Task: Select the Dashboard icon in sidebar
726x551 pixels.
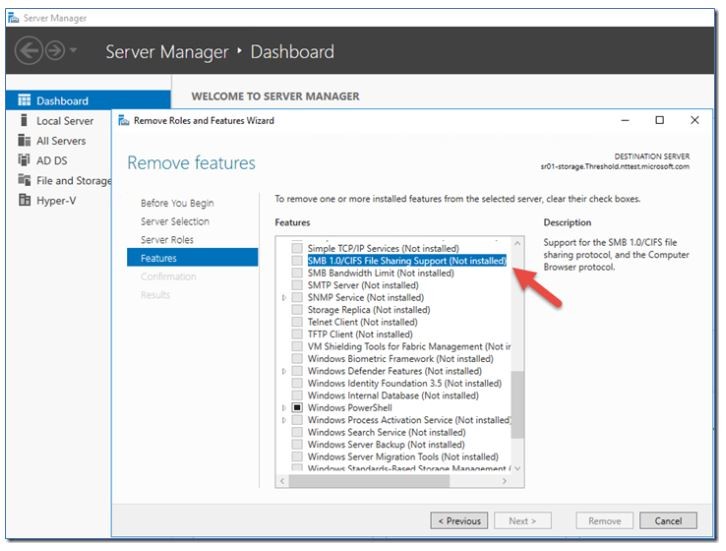Action: (x=23, y=101)
